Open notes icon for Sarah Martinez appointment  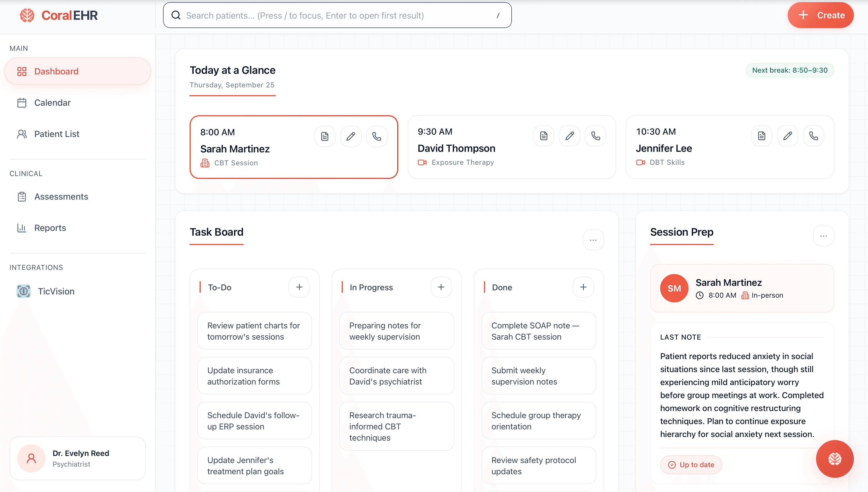point(324,136)
